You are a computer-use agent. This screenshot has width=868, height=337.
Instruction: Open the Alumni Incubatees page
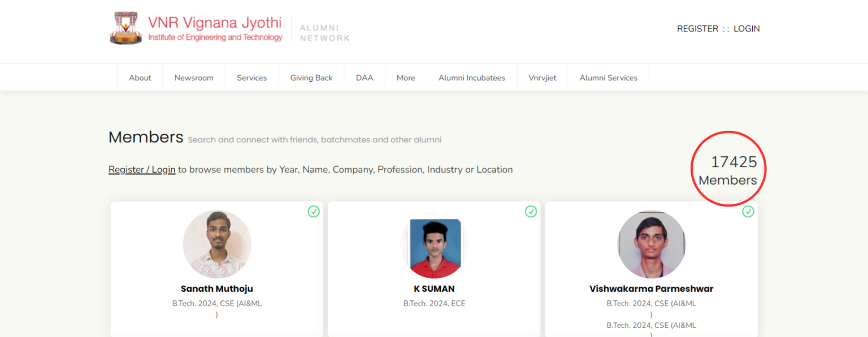point(472,77)
